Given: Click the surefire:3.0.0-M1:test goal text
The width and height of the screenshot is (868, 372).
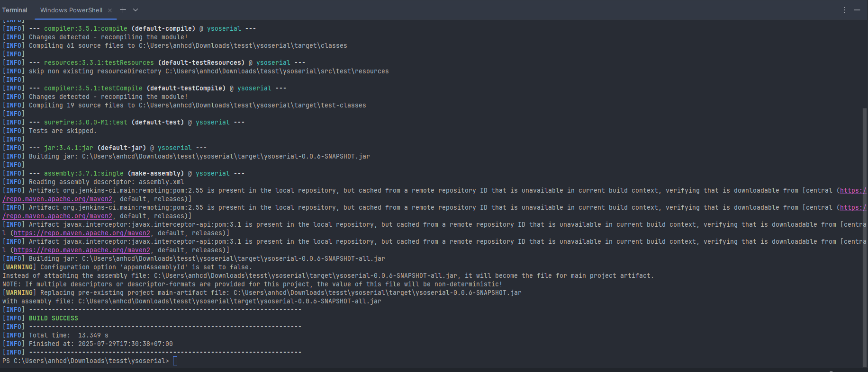Looking at the screenshot, I should [x=85, y=123].
